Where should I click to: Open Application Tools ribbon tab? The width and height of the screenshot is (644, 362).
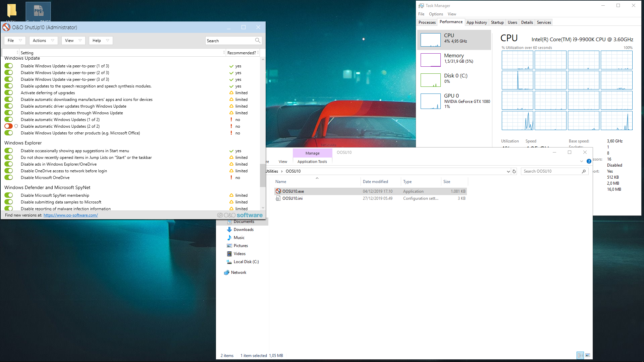click(x=312, y=162)
